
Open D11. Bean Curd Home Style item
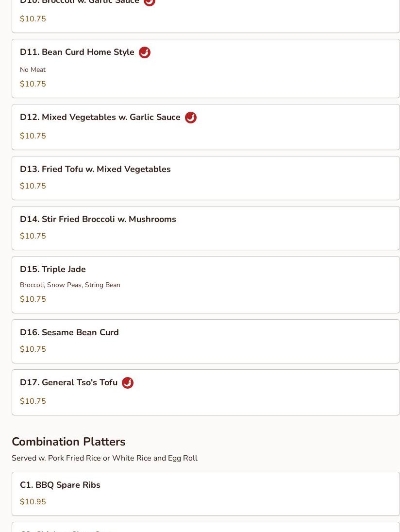(x=77, y=52)
